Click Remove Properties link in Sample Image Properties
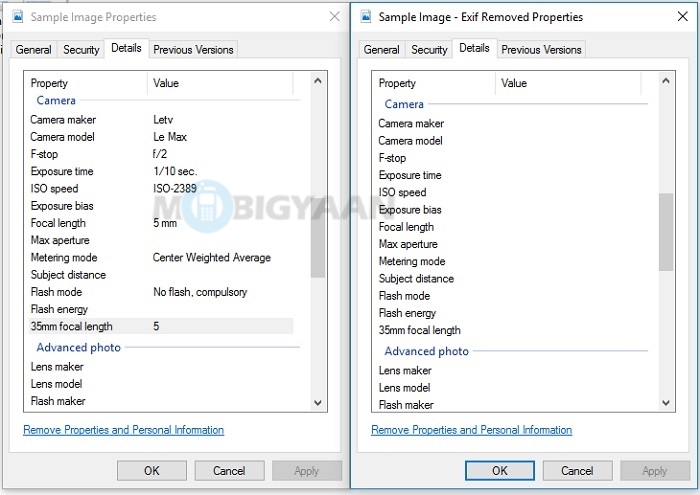The image size is (700, 495). coord(124,430)
